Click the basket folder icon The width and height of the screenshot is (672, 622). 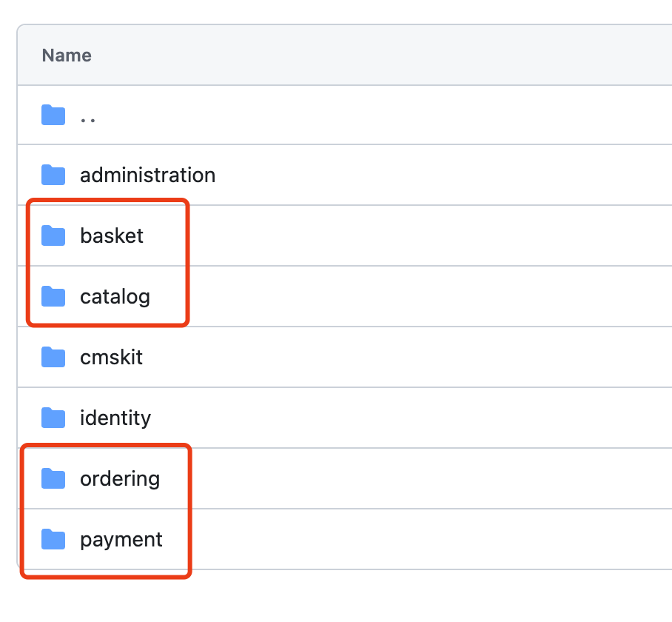pos(53,236)
